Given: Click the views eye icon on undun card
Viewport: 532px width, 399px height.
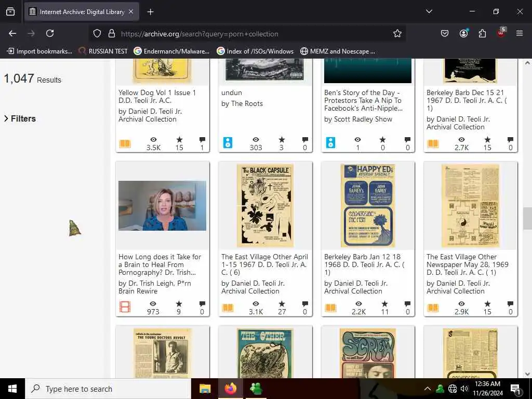Looking at the screenshot, I should tap(256, 139).
